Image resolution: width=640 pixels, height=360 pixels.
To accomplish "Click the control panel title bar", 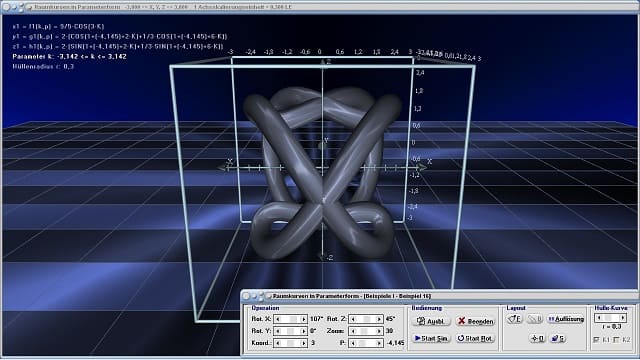I will 440,296.
